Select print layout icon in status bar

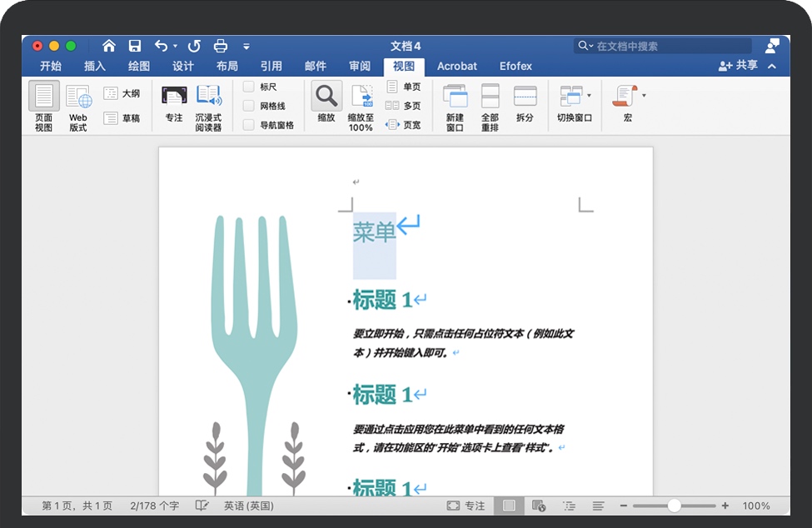pos(509,506)
